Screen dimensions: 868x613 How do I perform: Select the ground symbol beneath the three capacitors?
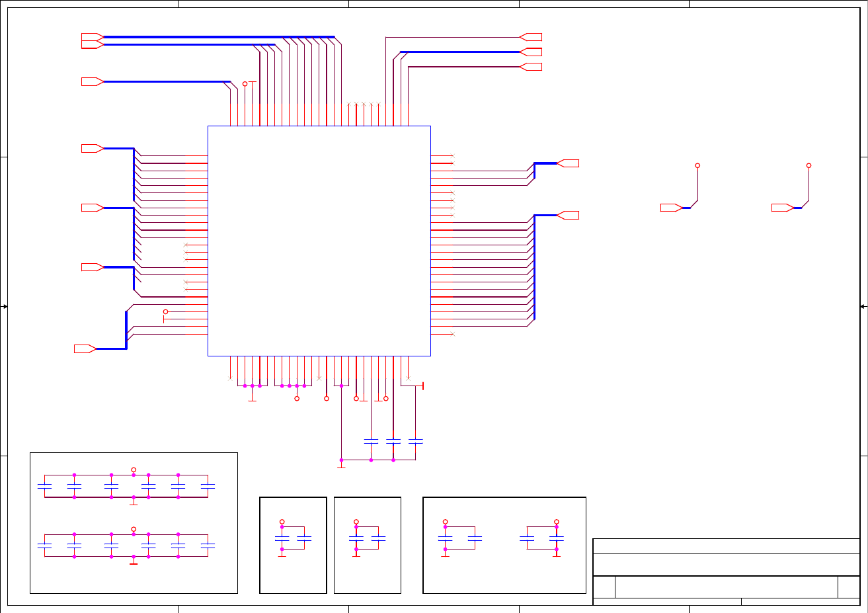pyautogui.click(x=341, y=464)
